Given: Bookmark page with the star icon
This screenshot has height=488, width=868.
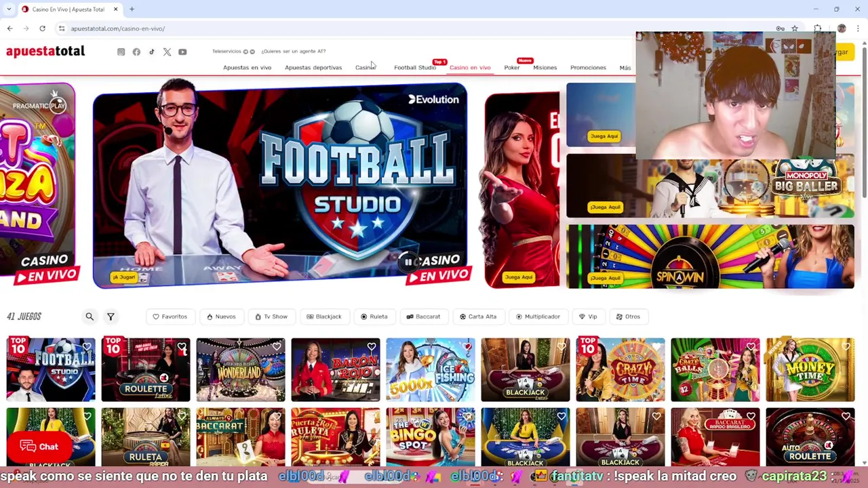Looking at the screenshot, I should point(795,28).
